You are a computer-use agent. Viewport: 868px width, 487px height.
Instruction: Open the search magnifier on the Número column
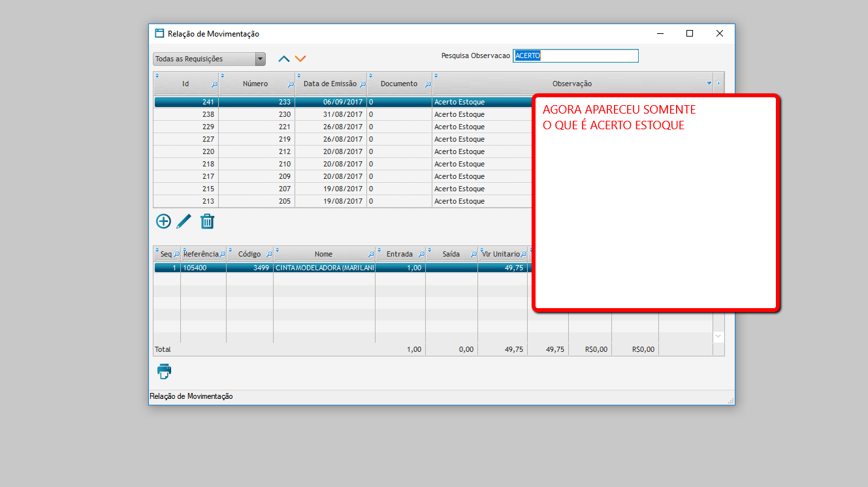click(x=293, y=85)
